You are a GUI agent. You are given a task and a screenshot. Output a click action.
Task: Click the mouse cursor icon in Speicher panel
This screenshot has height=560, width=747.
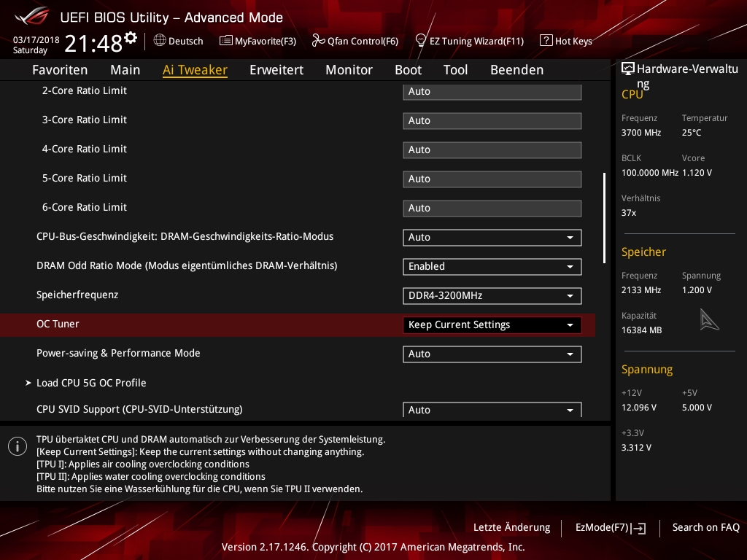tap(709, 319)
